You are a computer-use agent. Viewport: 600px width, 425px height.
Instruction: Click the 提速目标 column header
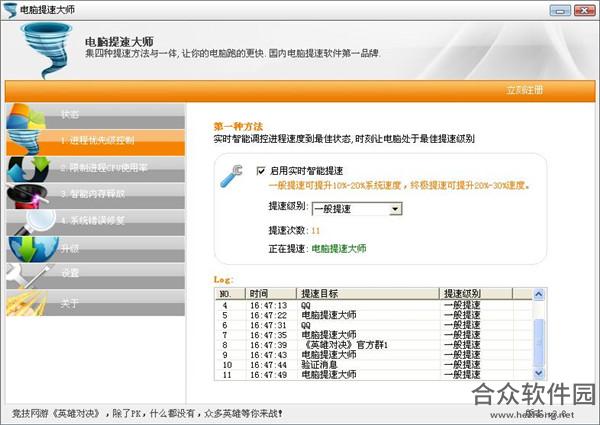tap(368, 294)
